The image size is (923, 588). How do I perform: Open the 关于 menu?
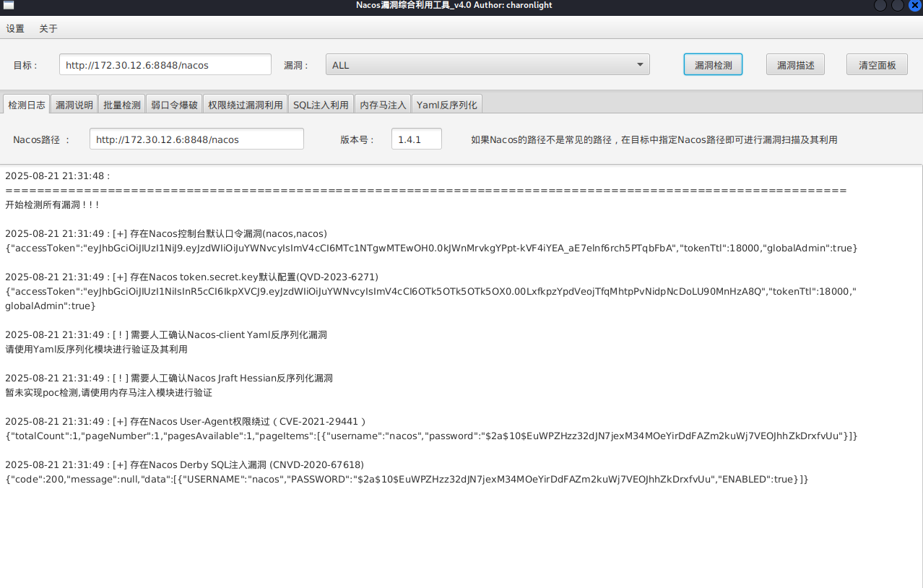pyautogui.click(x=48, y=28)
